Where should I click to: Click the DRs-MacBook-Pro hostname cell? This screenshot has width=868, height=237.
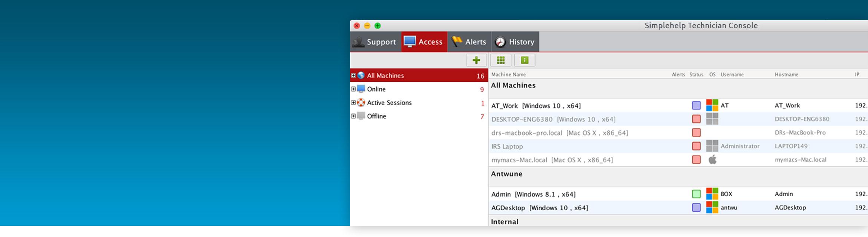tap(800, 133)
